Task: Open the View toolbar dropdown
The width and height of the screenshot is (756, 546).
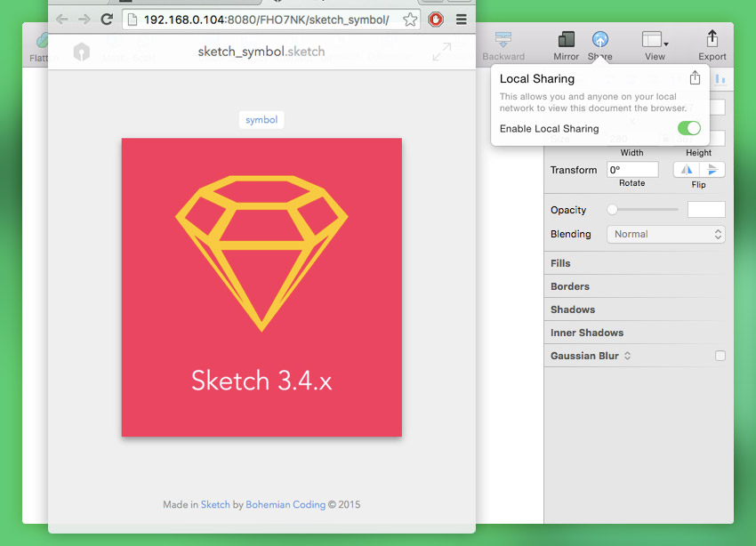Action: pos(655,40)
